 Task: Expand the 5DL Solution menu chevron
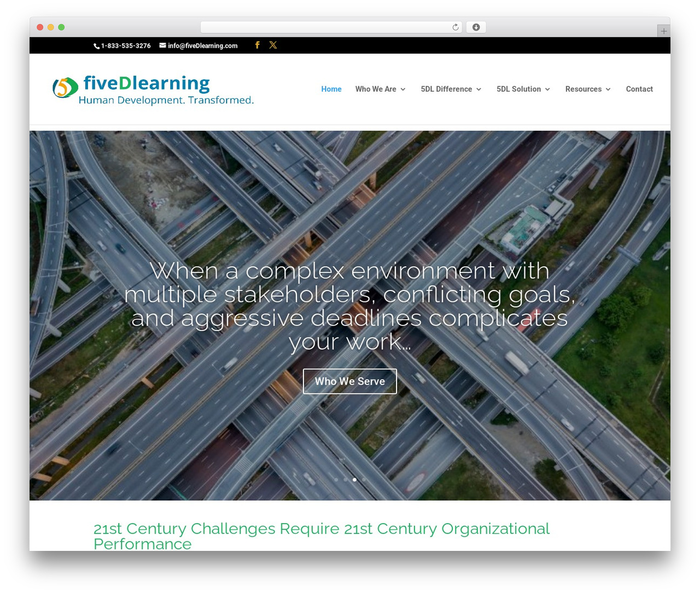coord(547,89)
